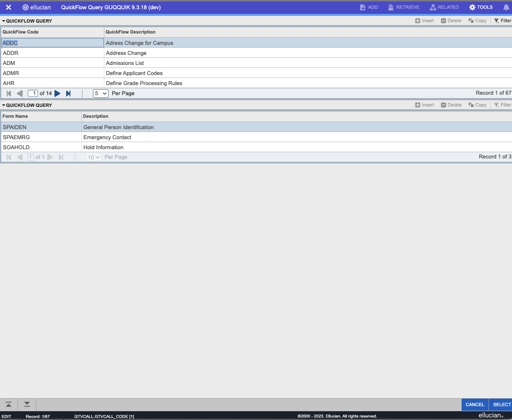Open the 5 Per Page dropdown

(x=101, y=93)
